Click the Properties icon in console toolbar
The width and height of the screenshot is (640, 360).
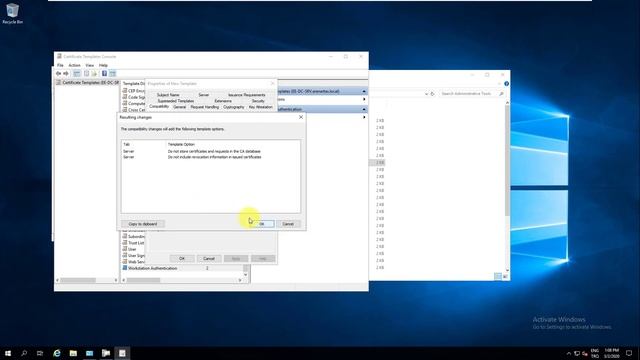(87, 73)
